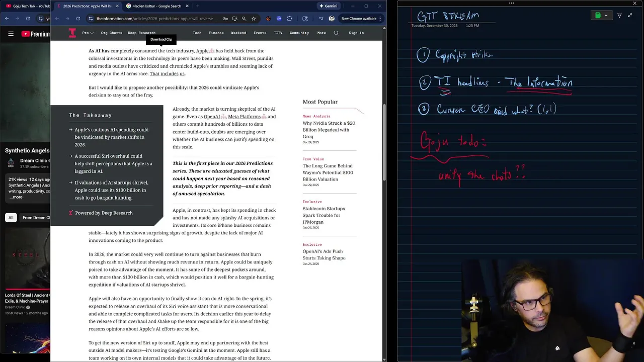Go to the Finance section
Viewport: 644px width, 362px height.
tap(216, 33)
